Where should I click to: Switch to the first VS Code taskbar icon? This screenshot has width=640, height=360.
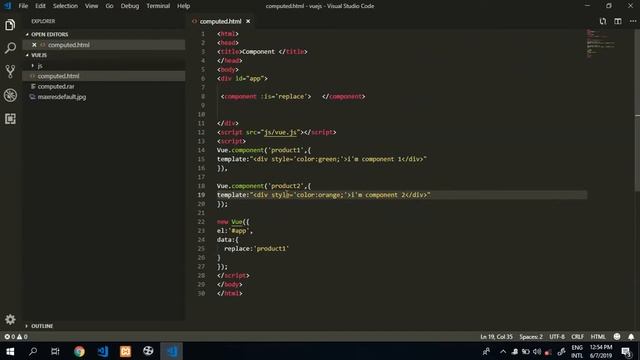[x=102, y=351]
